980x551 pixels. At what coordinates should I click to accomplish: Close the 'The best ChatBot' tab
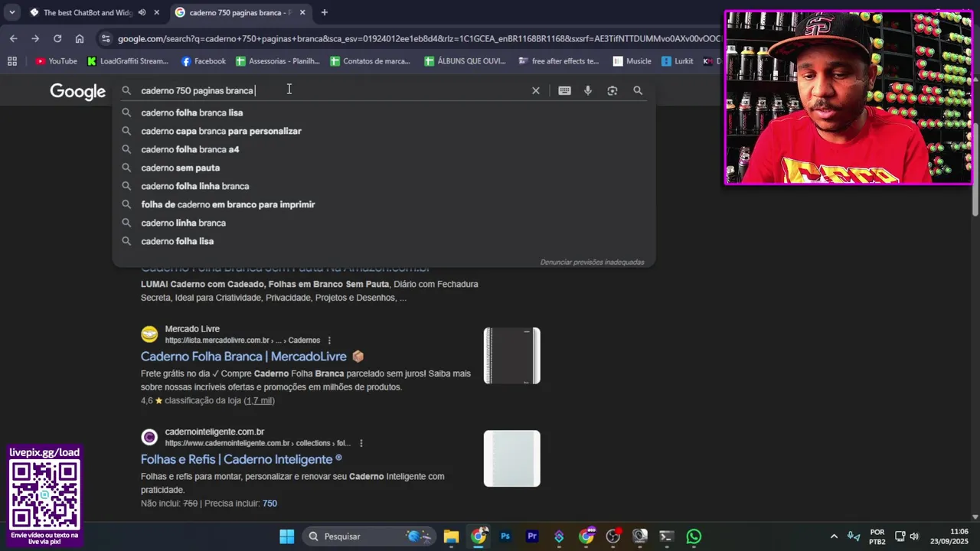[x=157, y=12]
